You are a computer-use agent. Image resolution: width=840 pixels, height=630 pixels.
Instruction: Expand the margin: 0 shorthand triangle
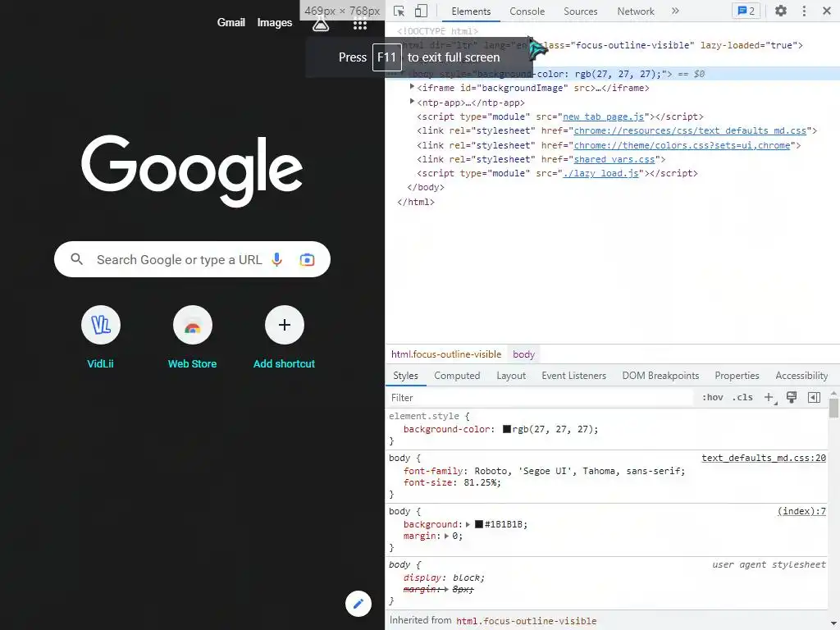[446, 536]
